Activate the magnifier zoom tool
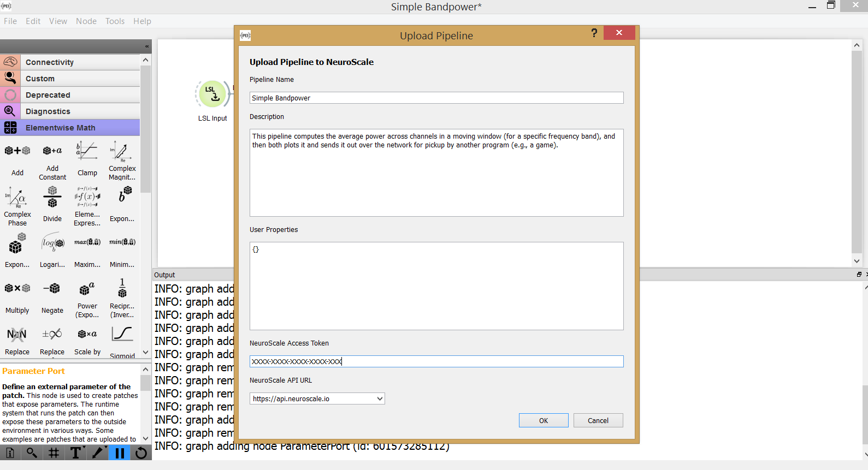 32,453
